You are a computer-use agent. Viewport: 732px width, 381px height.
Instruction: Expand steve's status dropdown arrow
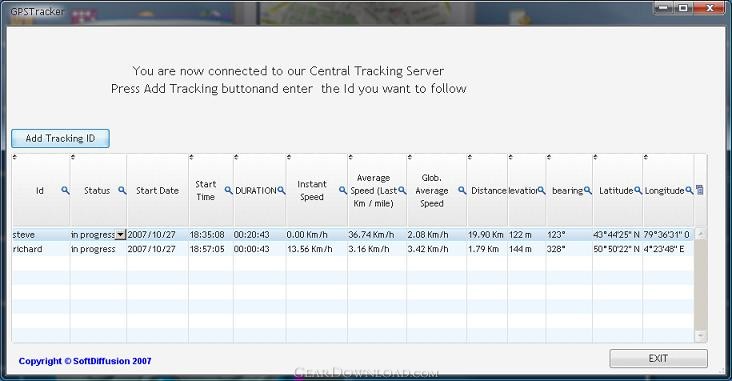coord(120,235)
